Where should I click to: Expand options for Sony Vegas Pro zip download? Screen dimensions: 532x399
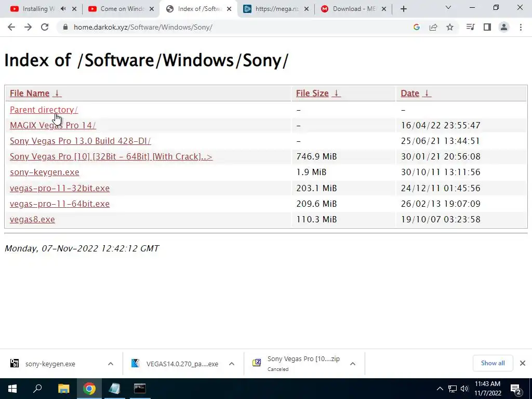pyautogui.click(x=353, y=364)
